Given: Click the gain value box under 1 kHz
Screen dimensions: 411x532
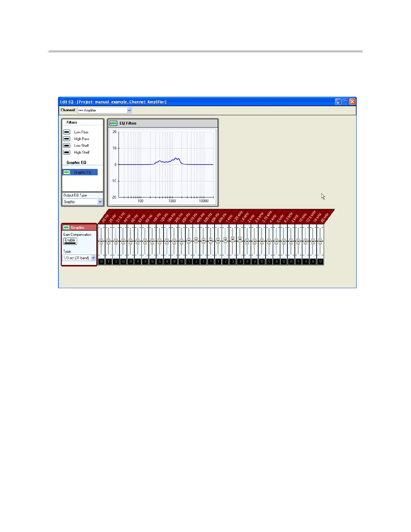Looking at the screenshot, I should pos(225,261).
